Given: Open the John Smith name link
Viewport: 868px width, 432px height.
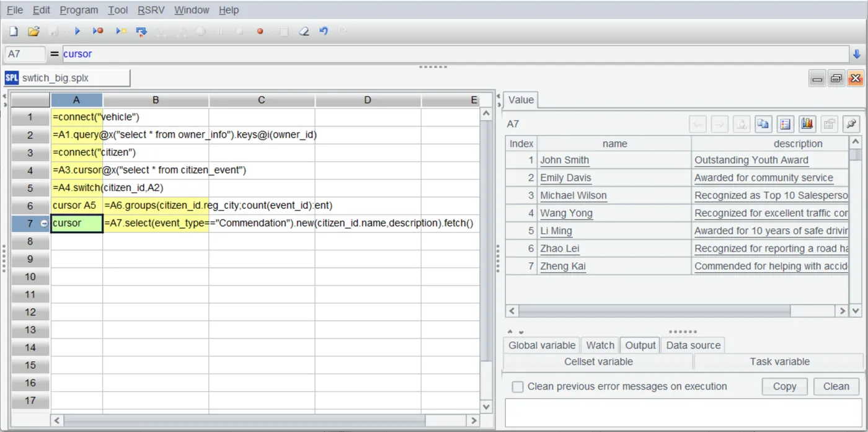Looking at the screenshot, I should pos(564,160).
